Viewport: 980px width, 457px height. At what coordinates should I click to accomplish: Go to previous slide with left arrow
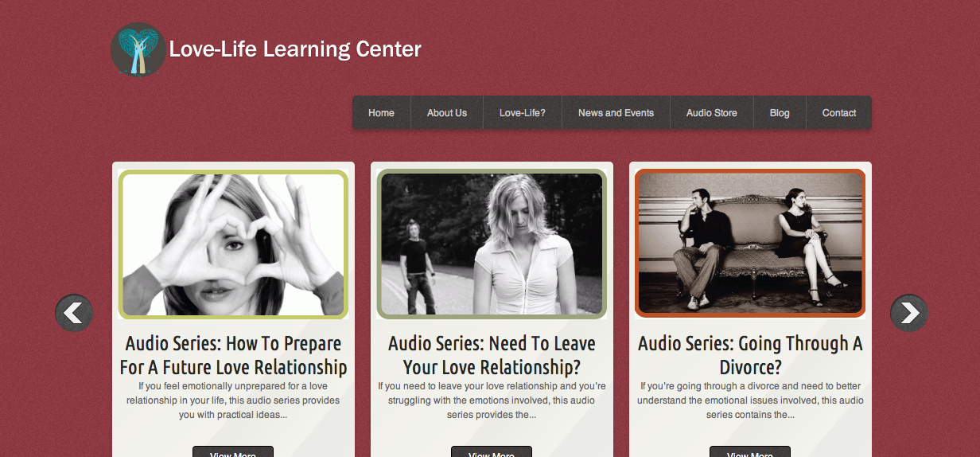pyautogui.click(x=74, y=313)
